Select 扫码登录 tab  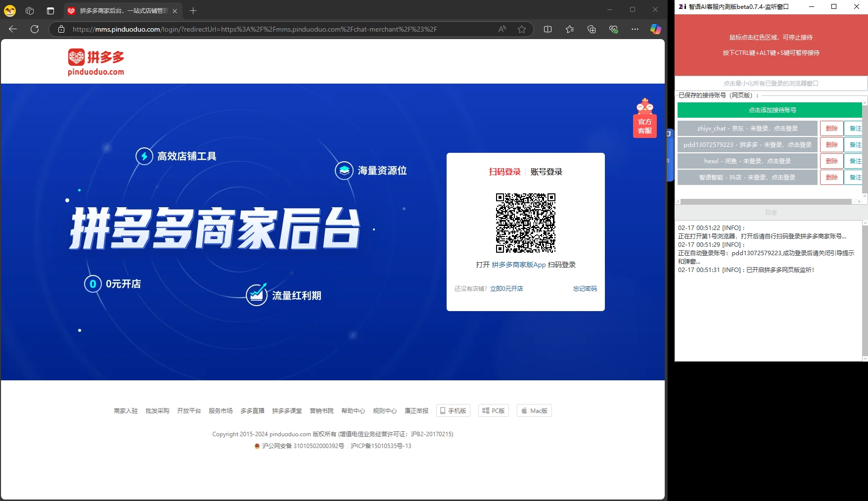[504, 172]
